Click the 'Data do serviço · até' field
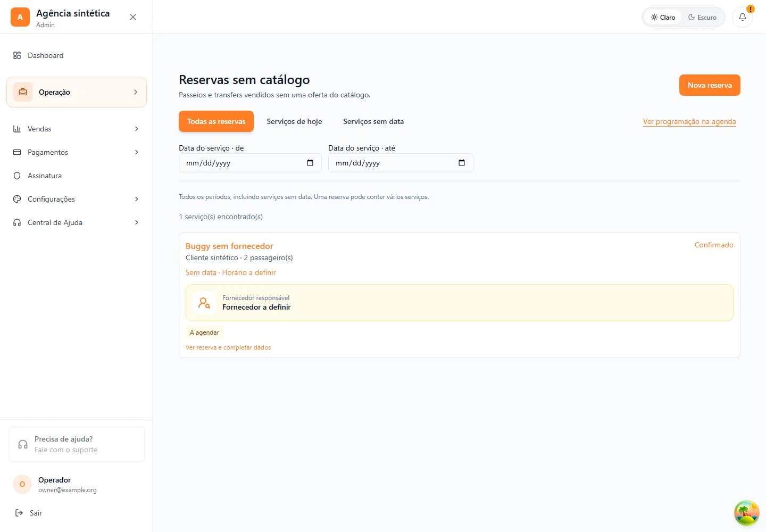The height and width of the screenshot is (532, 766). (401, 163)
